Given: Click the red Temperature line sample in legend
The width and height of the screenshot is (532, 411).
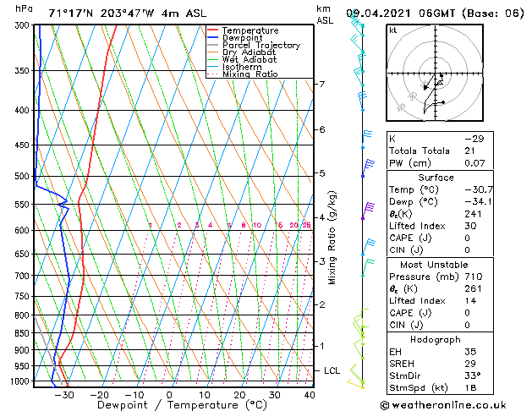Looking at the screenshot, I should (213, 30).
